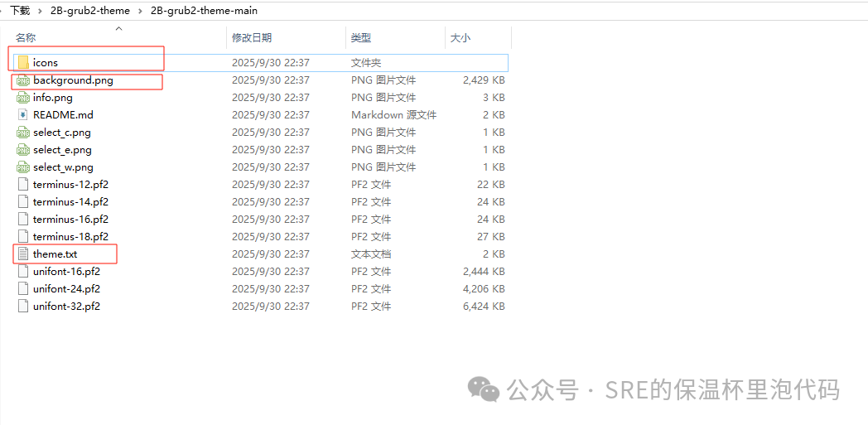Click the 2,444 KB size cell
868x425 pixels.
pos(484,272)
